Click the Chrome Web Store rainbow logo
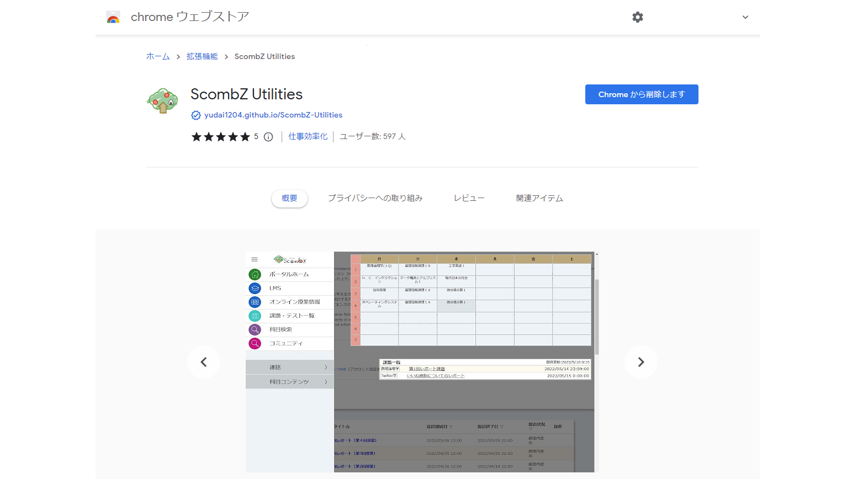The height and width of the screenshot is (479, 868). coord(113,18)
